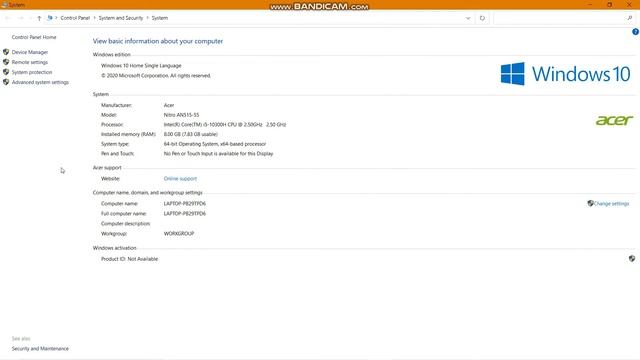Click Workgroup value WORKGROUP
This screenshot has width=640, height=360.
179,233
